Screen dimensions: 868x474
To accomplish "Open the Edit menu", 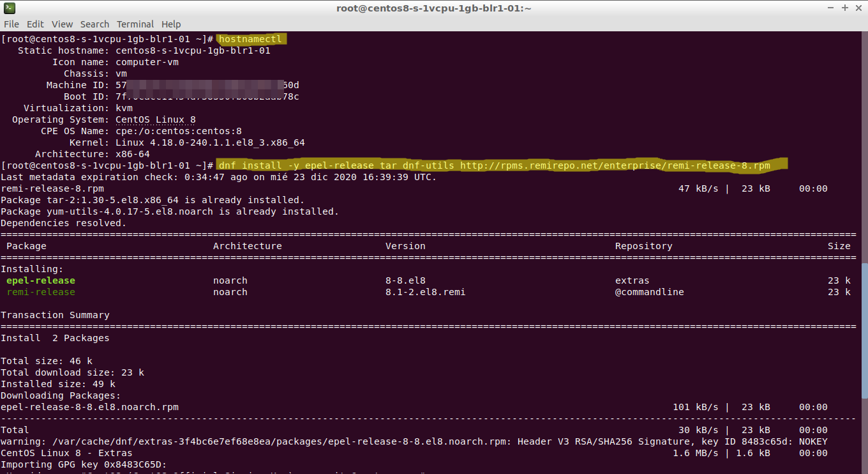I will (x=35, y=24).
